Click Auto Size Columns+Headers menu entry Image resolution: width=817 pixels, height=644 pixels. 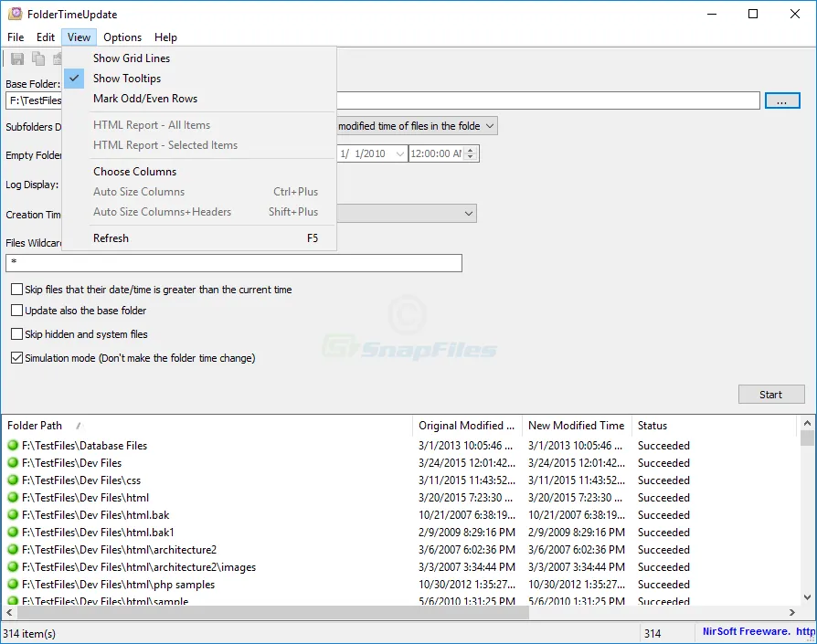(199, 212)
